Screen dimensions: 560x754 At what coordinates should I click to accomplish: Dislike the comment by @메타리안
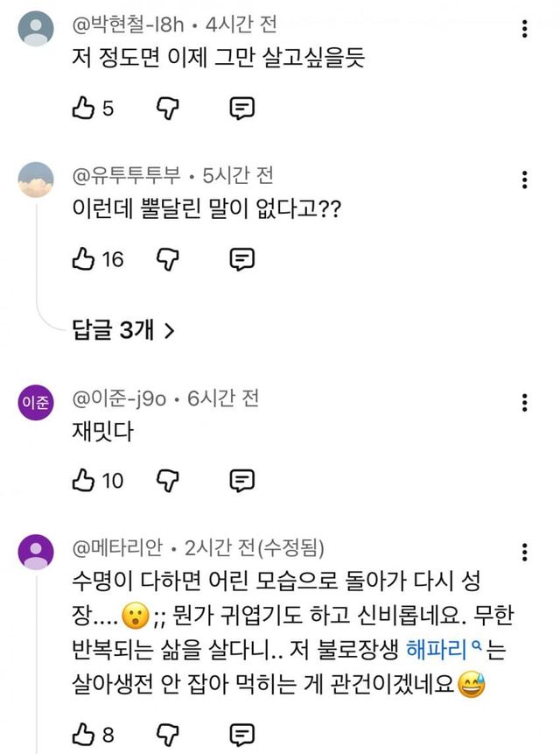[x=167, y=734]
